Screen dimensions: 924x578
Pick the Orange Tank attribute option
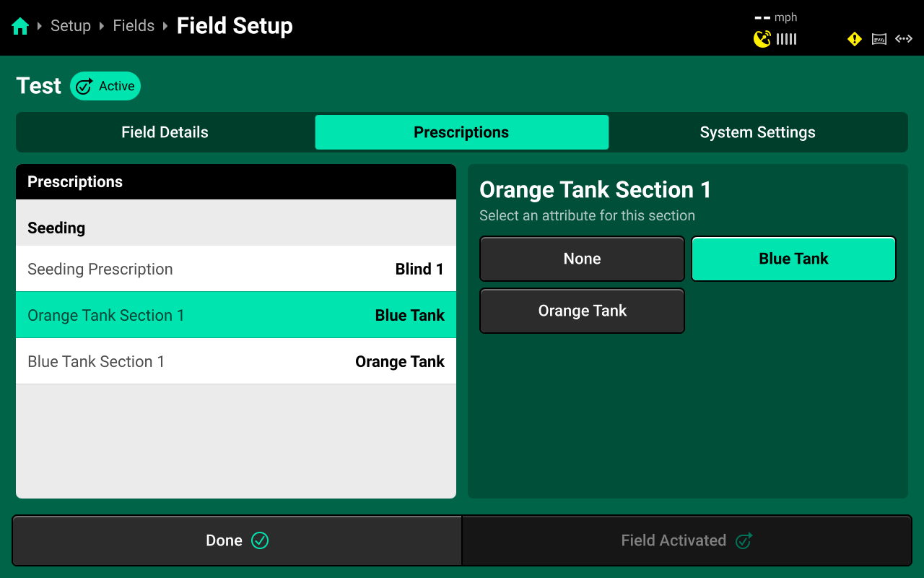(x=582, y=311)
